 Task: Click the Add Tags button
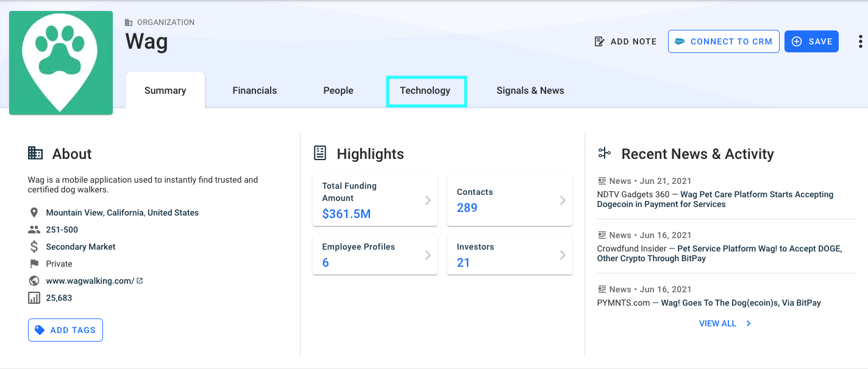(65, 330)
